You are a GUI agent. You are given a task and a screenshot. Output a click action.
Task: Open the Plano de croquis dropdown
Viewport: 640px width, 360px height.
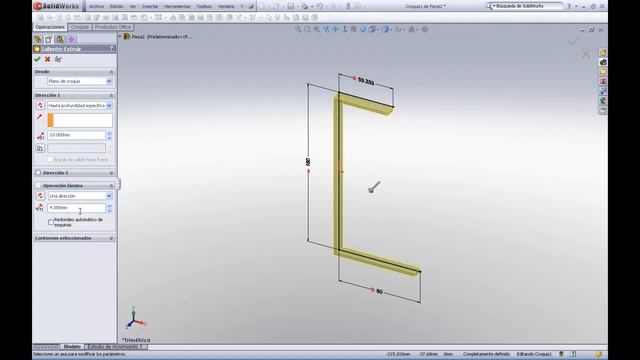click(x=109, y=81)
